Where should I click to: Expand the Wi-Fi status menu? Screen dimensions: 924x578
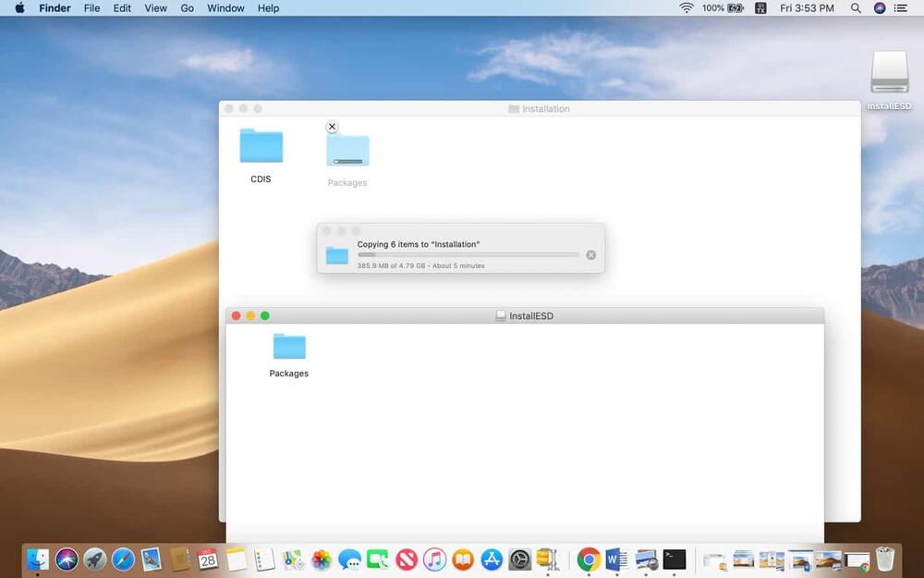click(686, 8)
